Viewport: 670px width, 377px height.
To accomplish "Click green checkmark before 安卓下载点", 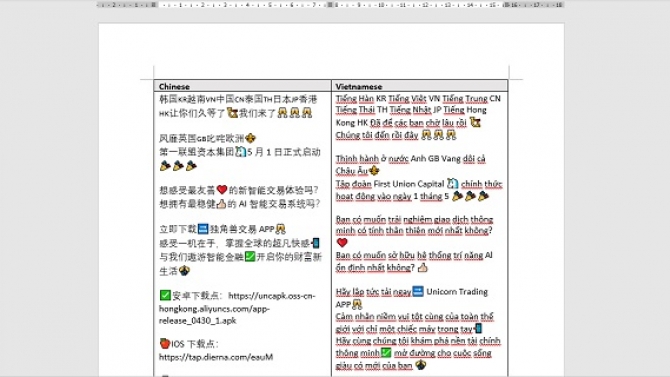I will coord(165,295).
